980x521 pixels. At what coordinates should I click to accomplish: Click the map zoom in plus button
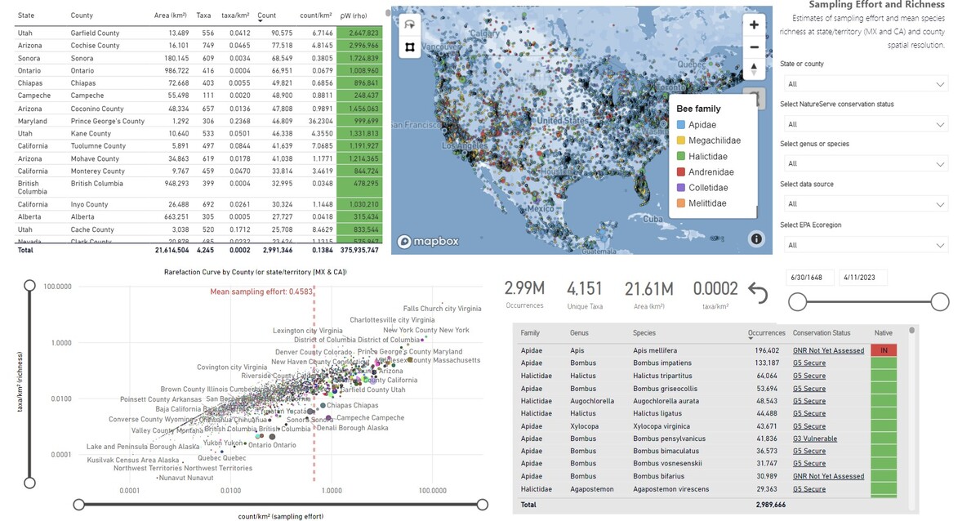[754, 24]
